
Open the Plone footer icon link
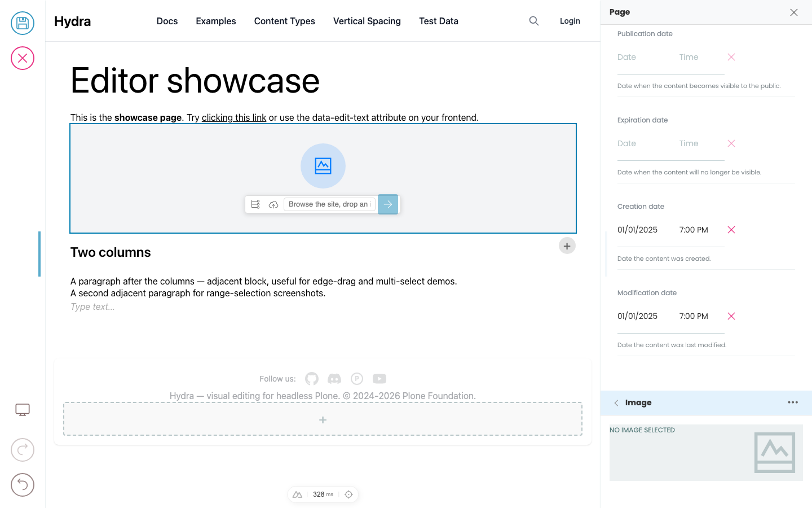click(357, 379)
